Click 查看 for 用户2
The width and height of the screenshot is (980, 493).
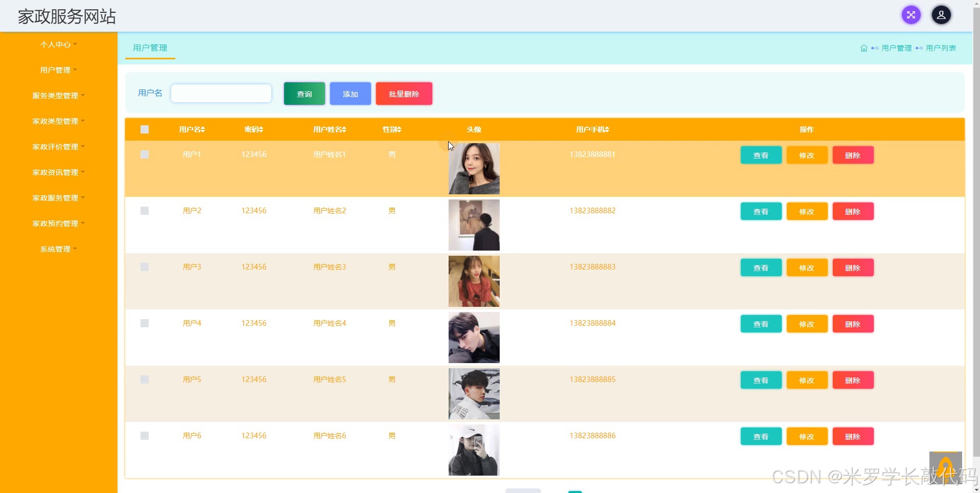click(761, 211)
